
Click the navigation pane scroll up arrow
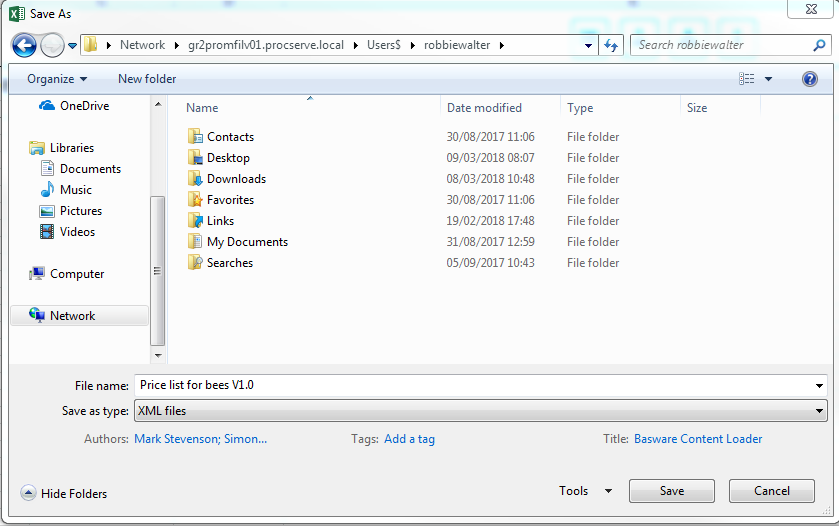158,104
